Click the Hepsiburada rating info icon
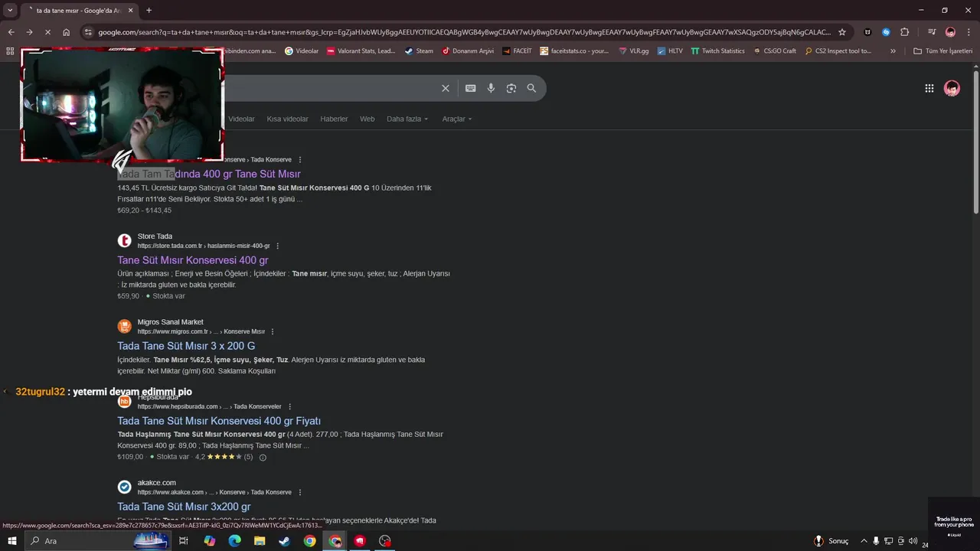Screen dimensions: 980x551 click(x=263, y=458)
